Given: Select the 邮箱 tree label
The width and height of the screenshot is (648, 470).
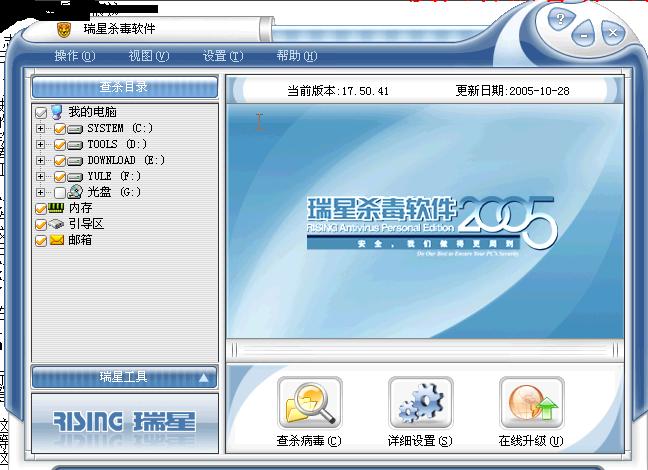Looking at the screenshot, I should click(81, 240).
